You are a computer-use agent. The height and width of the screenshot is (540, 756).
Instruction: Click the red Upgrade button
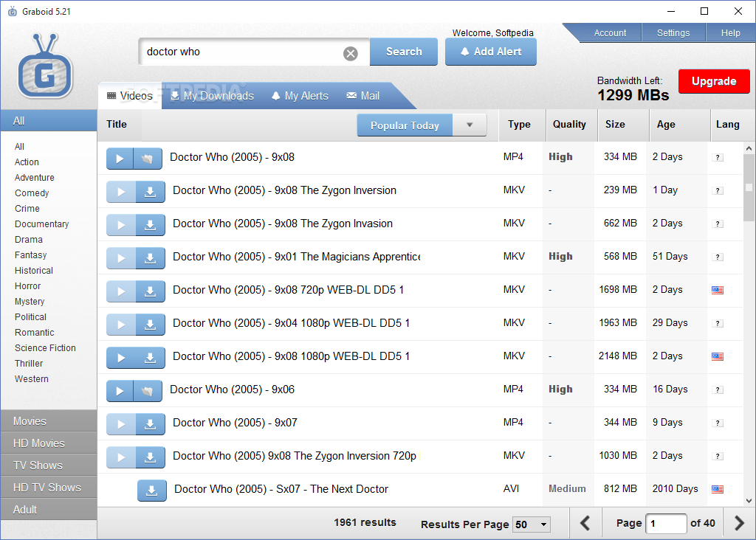(714, 81)
